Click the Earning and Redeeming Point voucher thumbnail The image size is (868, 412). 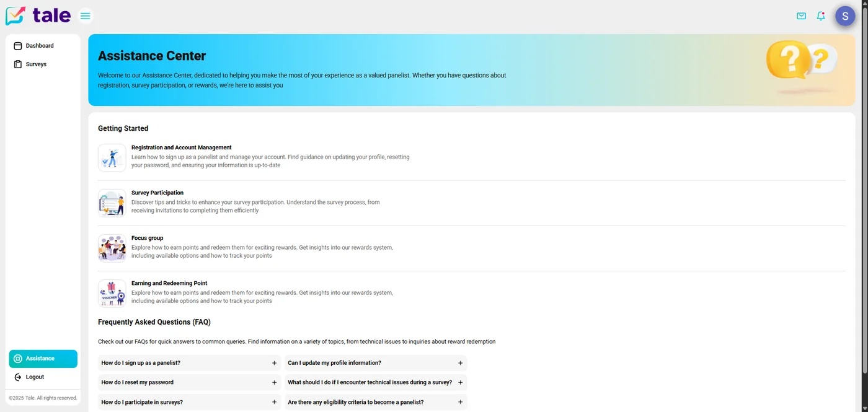(x=112, y=292)
